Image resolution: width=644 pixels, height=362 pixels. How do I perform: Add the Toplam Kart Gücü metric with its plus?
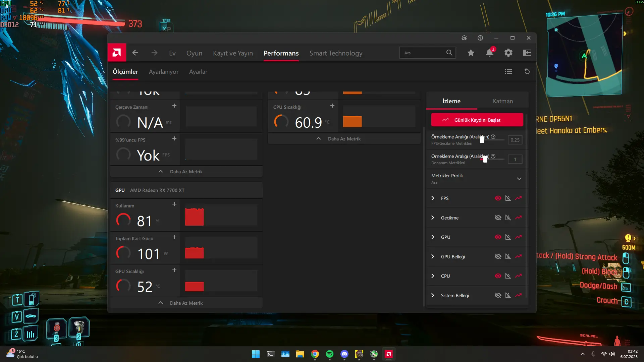click(174, 237)
